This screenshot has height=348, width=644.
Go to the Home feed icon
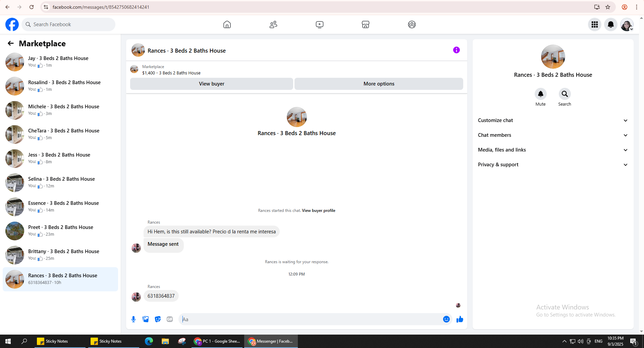(x=227, y=24)
